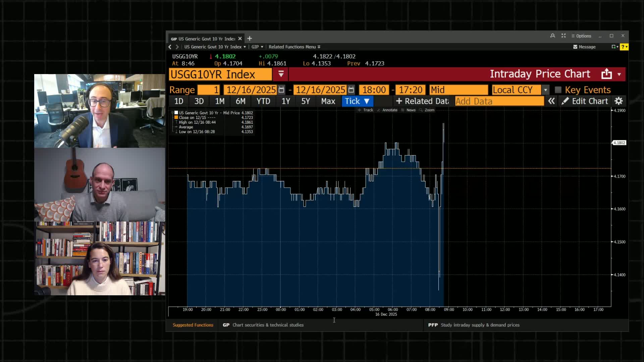Select the YTD range tab

[263, 101]
